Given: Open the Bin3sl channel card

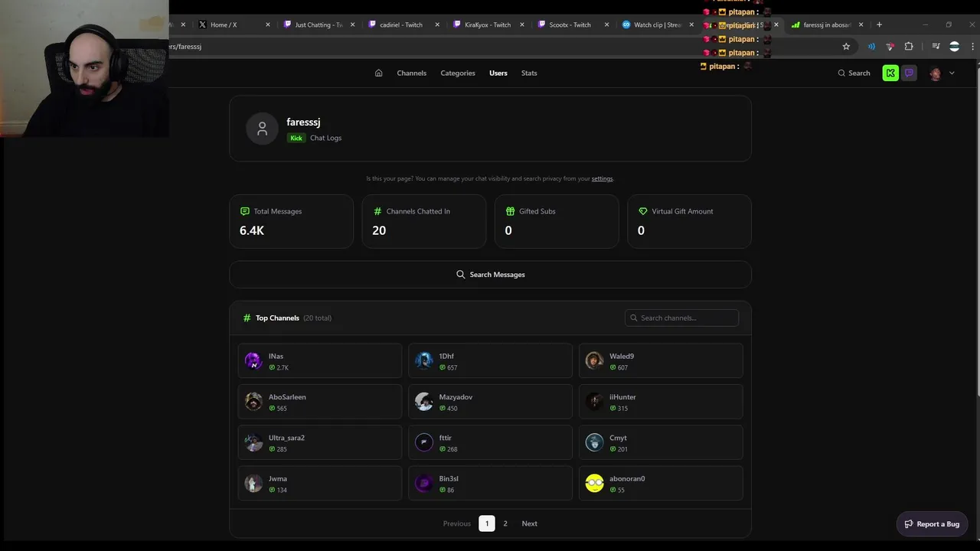Looking at the screenshot, I should (x=490, y=484).
